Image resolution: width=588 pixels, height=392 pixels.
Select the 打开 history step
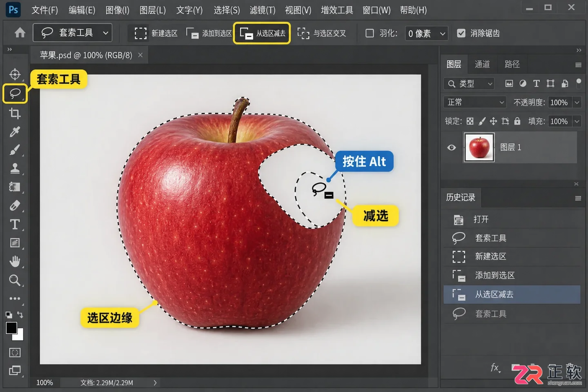click(512, 220)
